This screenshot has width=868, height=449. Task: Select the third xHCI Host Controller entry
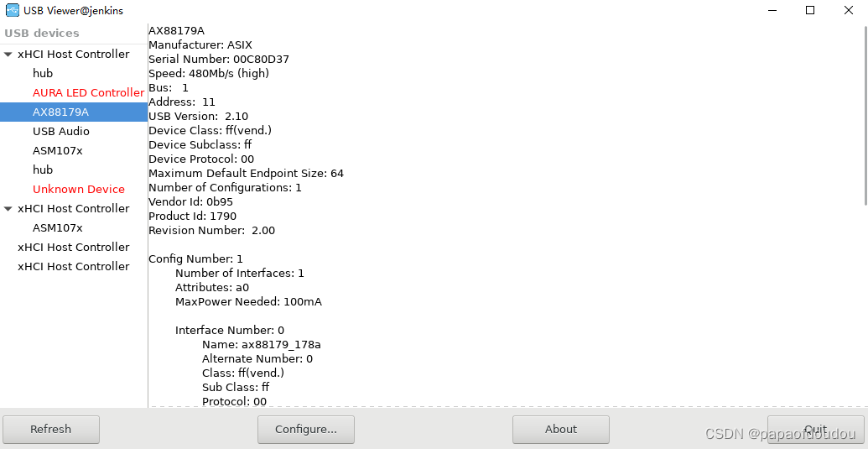[74, 247]
